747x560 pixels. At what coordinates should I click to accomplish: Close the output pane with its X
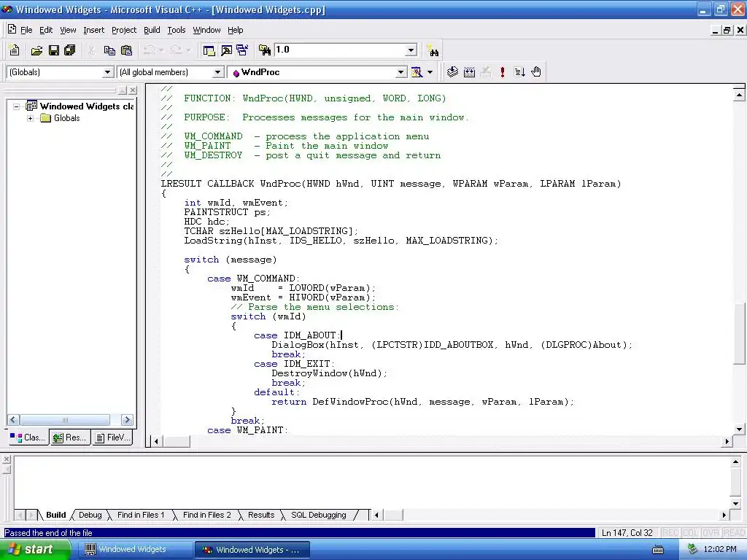(x=6, y=459)
